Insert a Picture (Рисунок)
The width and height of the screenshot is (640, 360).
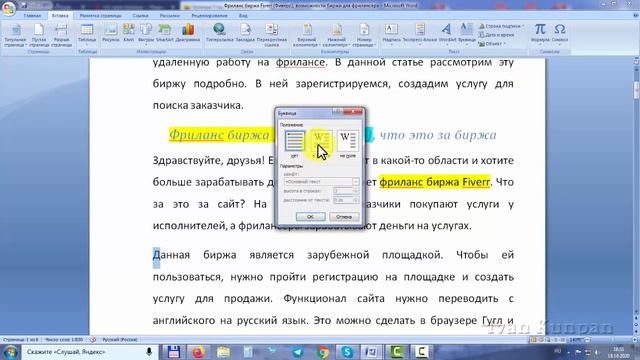tap(111, 33)
